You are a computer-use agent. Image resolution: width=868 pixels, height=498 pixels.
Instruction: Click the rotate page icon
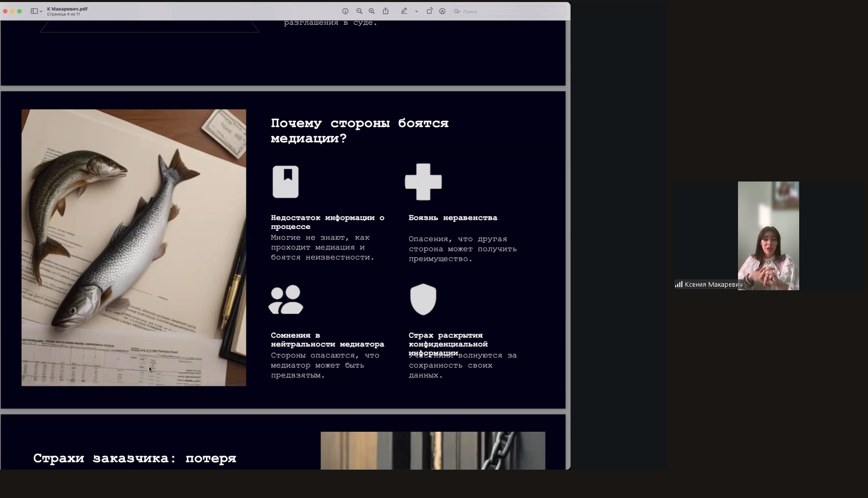point(429,11)
